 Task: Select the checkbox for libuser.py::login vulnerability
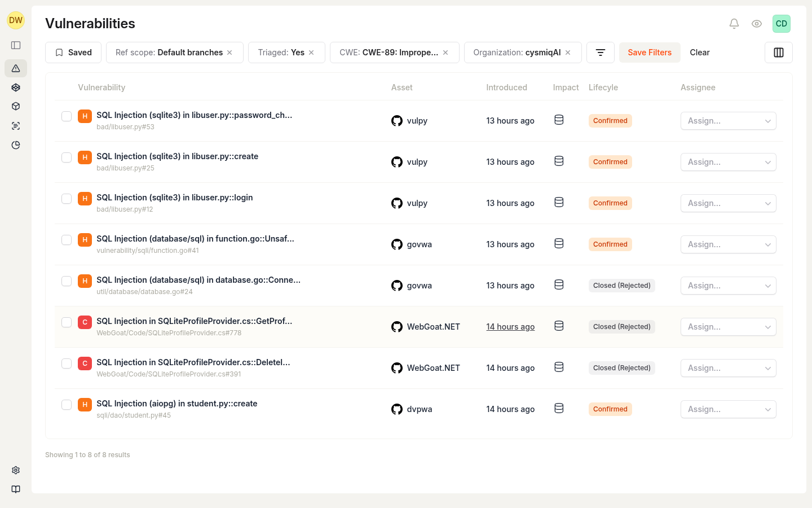pos(67,199)
